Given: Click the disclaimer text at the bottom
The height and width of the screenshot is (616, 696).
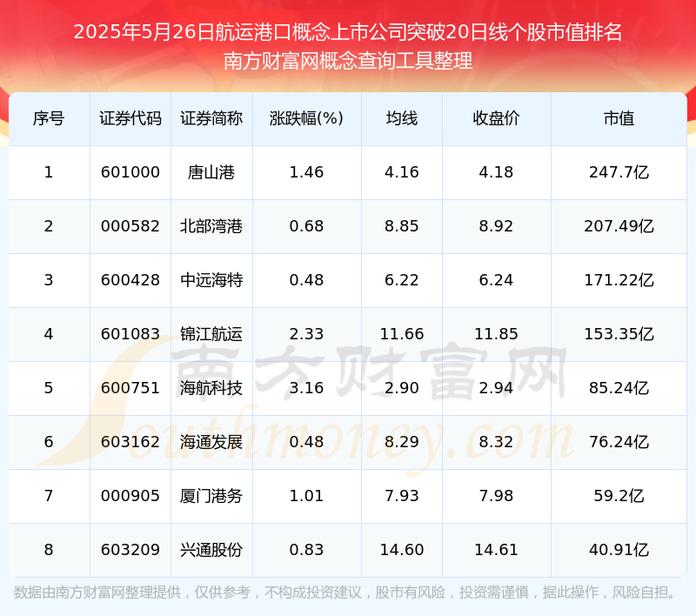Looking at the screenshot, I should 345,593.
